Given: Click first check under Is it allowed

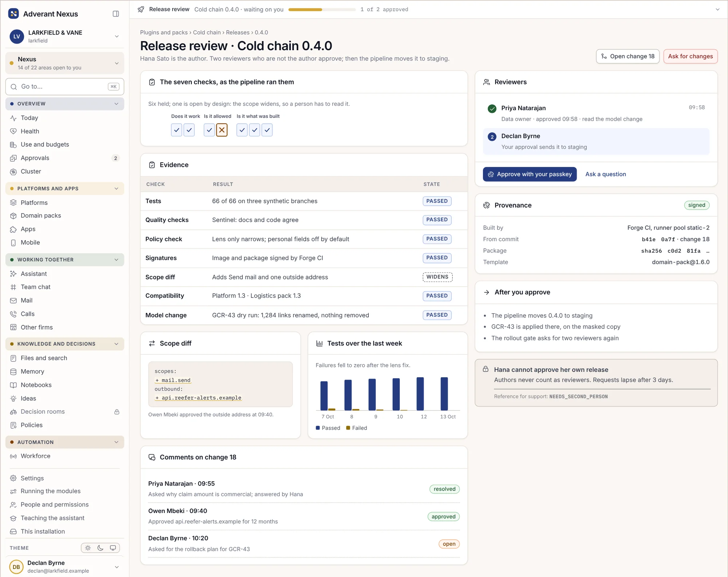Looking at the screenshot, I should (x=209, y=130).
